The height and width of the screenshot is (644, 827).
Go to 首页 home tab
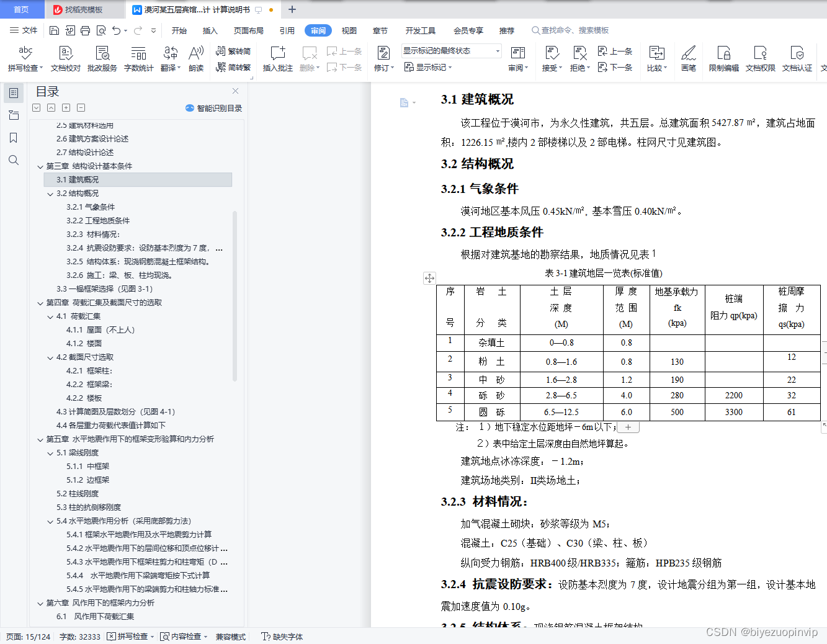pos(22,9)
